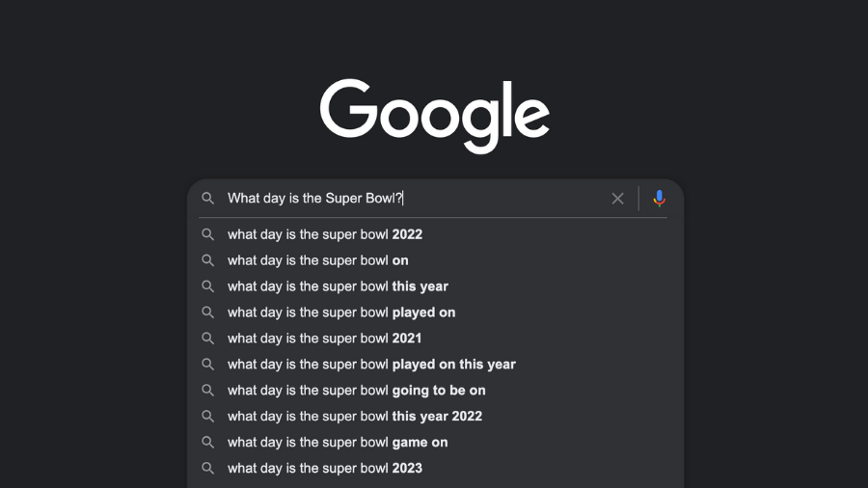
Task: Select the 'super bowl game on' suggestion
Action: pyautogui.click(x=338, y=443)
